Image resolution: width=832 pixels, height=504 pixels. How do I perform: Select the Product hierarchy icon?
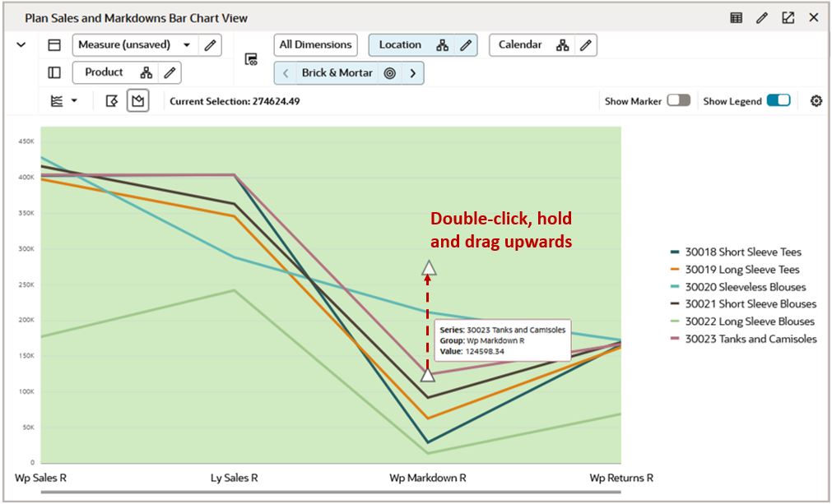146,72
